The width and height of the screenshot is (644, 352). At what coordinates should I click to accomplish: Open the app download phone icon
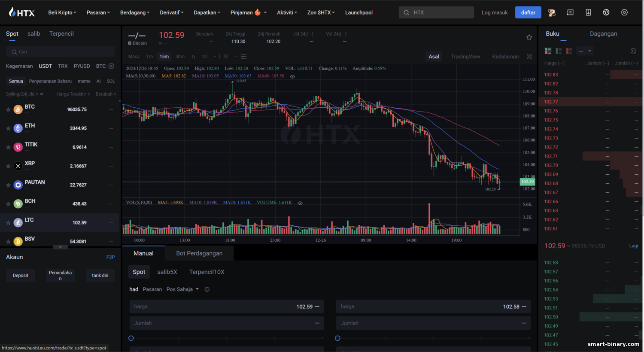[588, 12]
